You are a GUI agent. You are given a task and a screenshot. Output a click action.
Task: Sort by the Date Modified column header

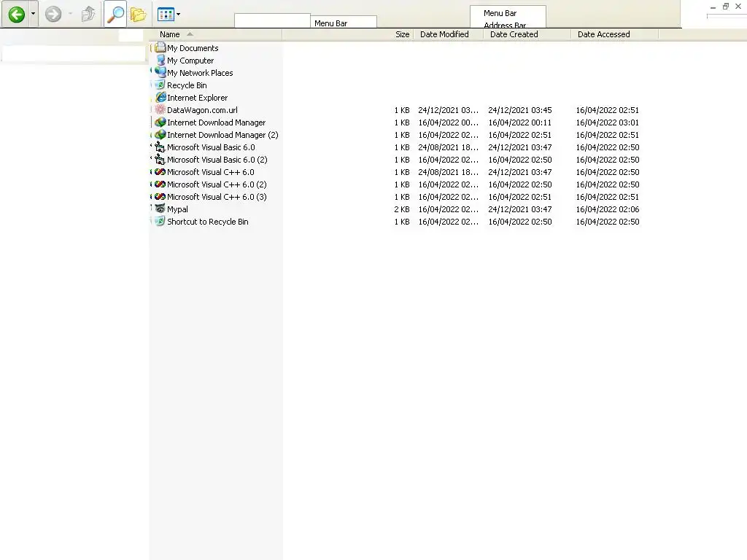pos(448,34)
